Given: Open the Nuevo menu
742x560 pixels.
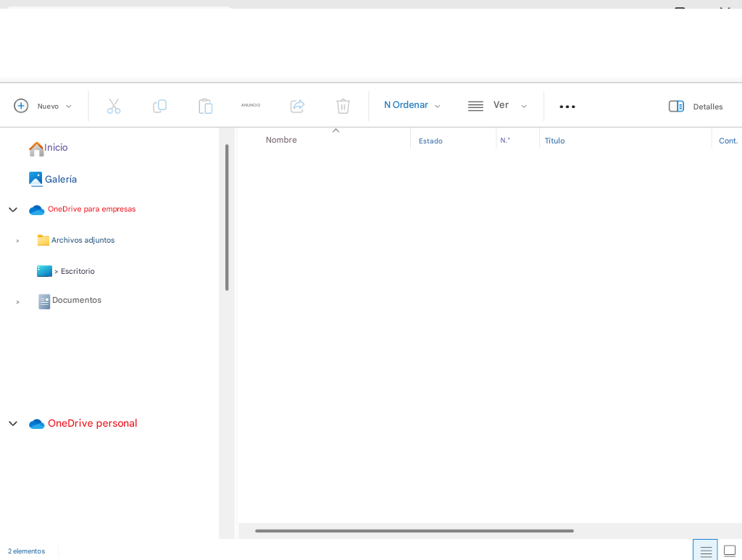Looking at the screenshot, I should pyautogui.click(x=43, y=106).
